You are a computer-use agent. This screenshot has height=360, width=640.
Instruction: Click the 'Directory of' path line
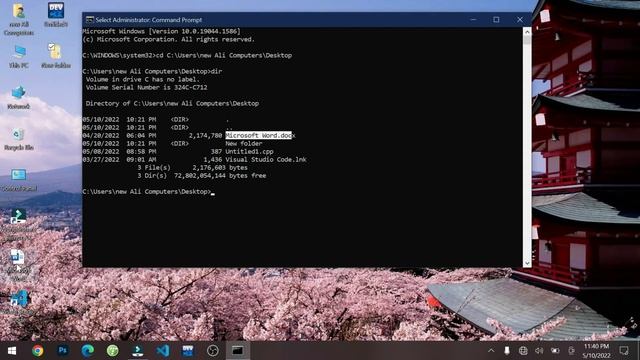coord(172,104)
